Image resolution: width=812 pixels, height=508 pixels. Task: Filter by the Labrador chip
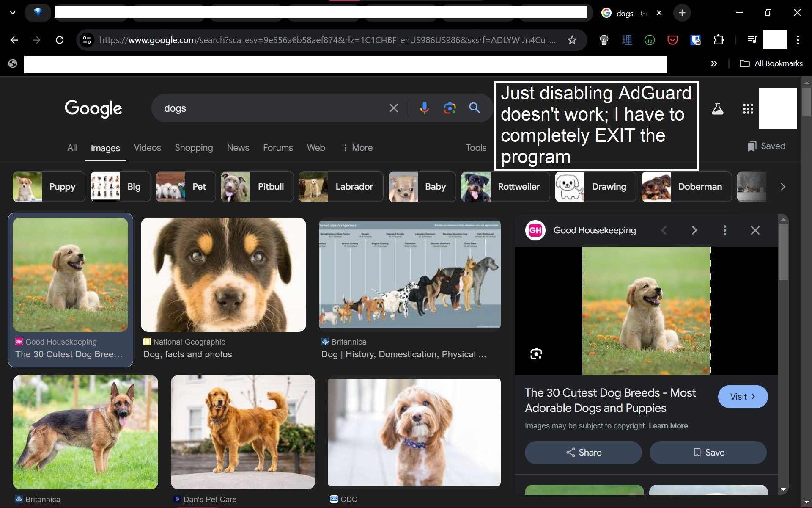[x=341, y=187]
